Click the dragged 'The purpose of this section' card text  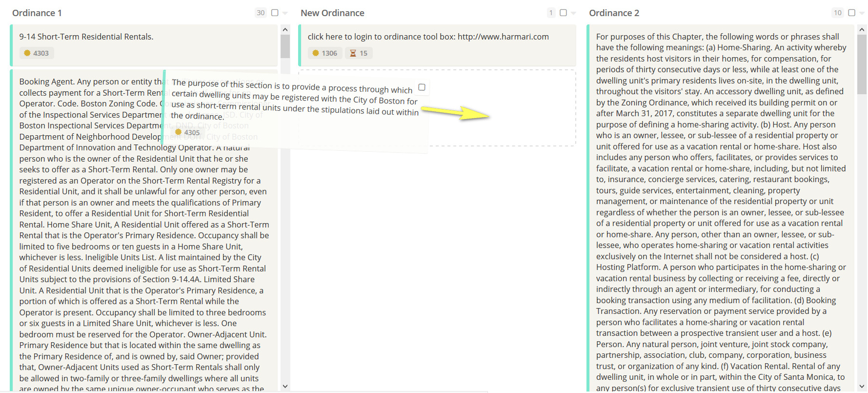point(294,99)
